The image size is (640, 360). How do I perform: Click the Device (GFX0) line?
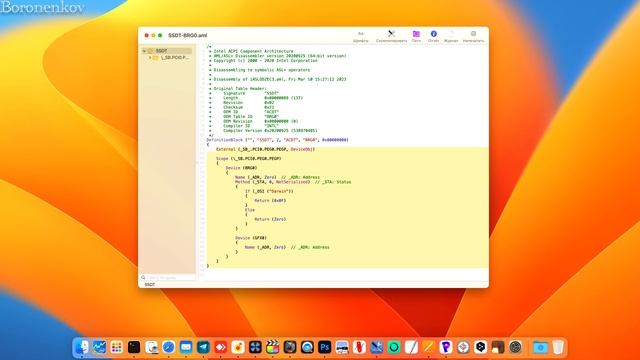point(251,238)
